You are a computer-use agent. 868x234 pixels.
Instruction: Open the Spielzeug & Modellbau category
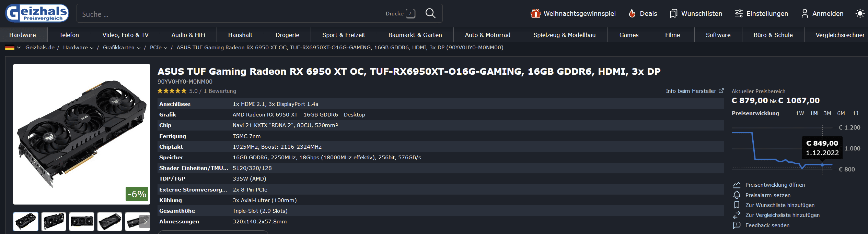coord(564,35)
